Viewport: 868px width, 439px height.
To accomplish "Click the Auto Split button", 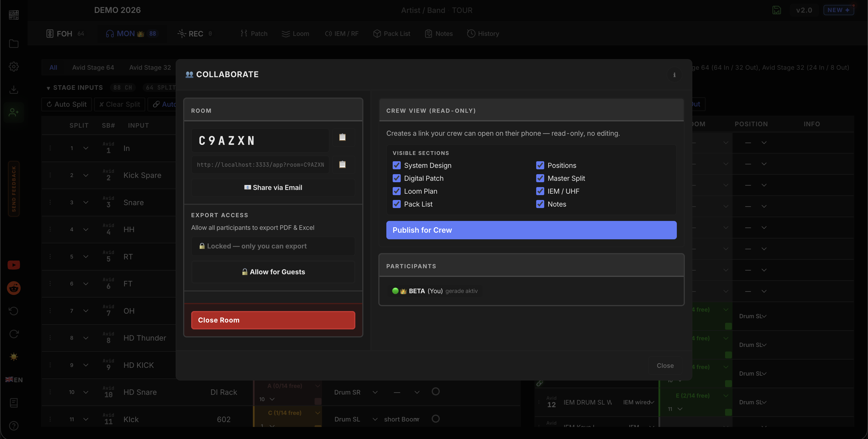I will [67, 104].
